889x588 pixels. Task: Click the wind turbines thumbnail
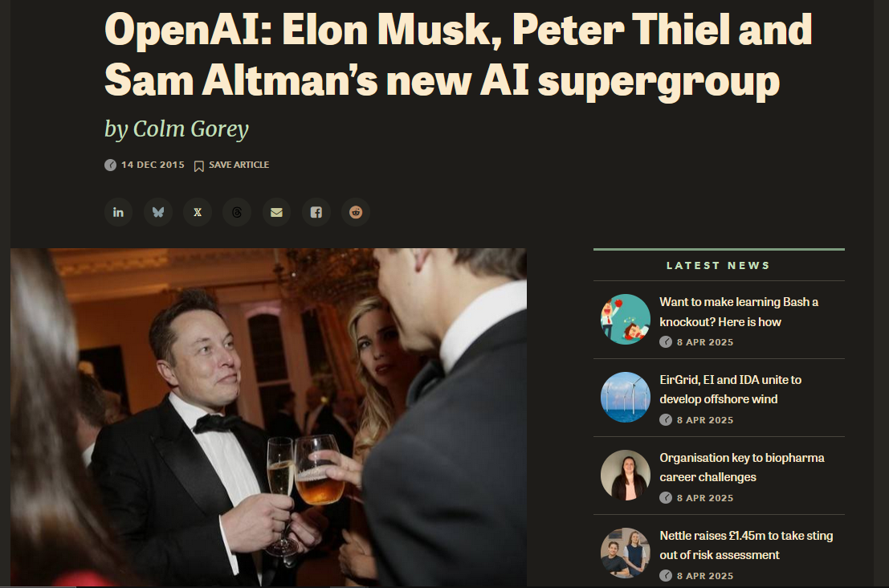click(626, 397)
